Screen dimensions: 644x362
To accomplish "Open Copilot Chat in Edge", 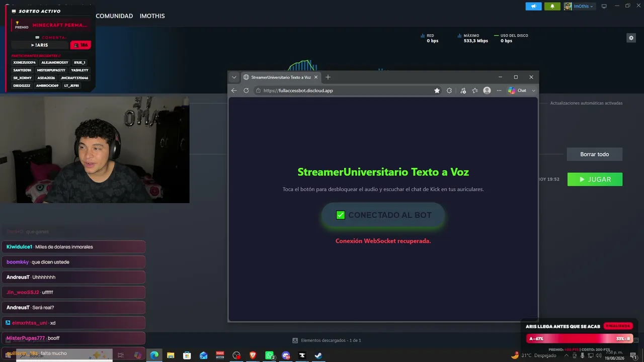I will tap(517, 90).
